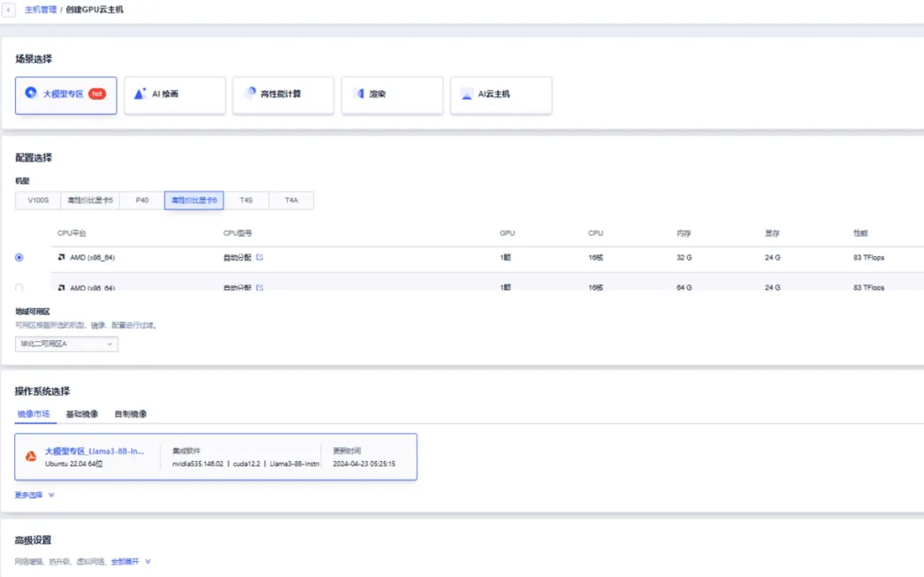Screen dimensions: 924x577
Task: Click the Ubuntu logo in the image card
Action: 31,457
